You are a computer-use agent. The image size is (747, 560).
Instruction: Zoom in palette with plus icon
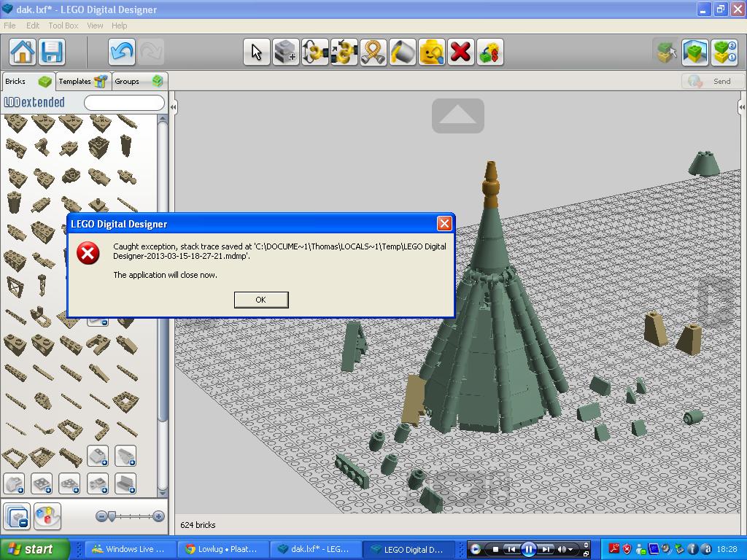[158, 516]
